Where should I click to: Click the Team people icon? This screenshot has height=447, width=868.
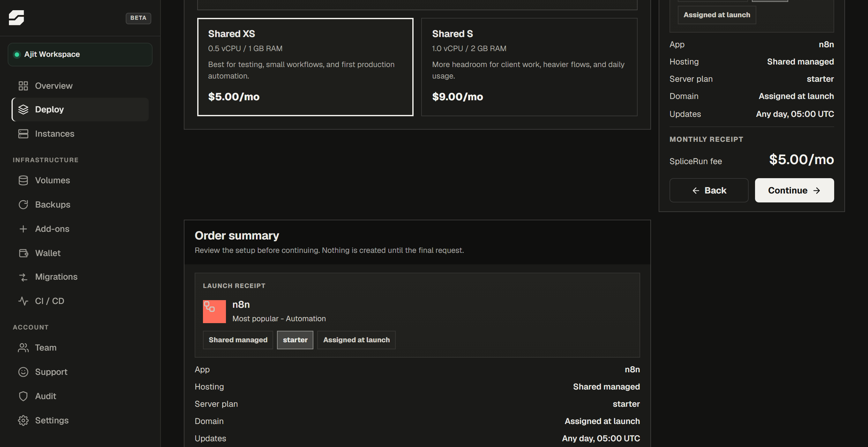click(23, 348)
